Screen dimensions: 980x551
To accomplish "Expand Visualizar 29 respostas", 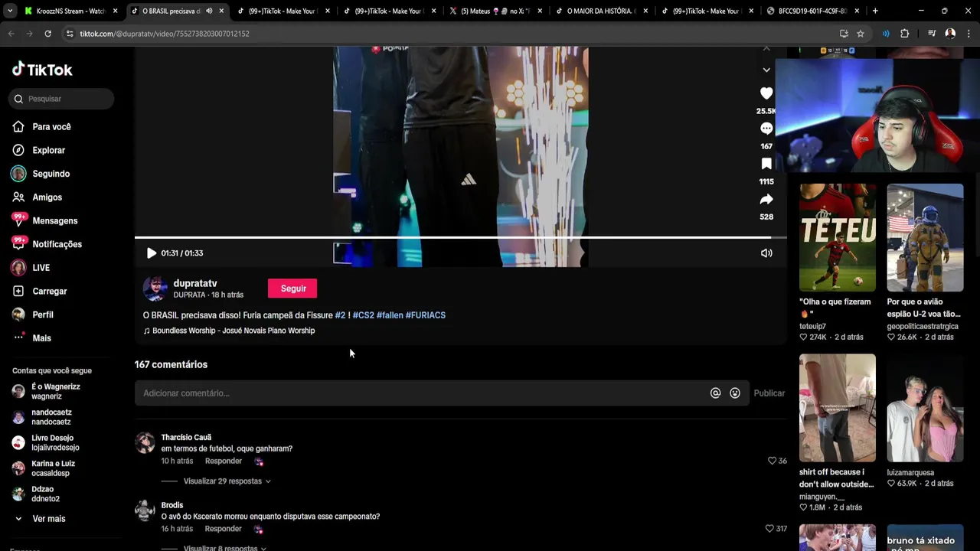I will 227,481.
